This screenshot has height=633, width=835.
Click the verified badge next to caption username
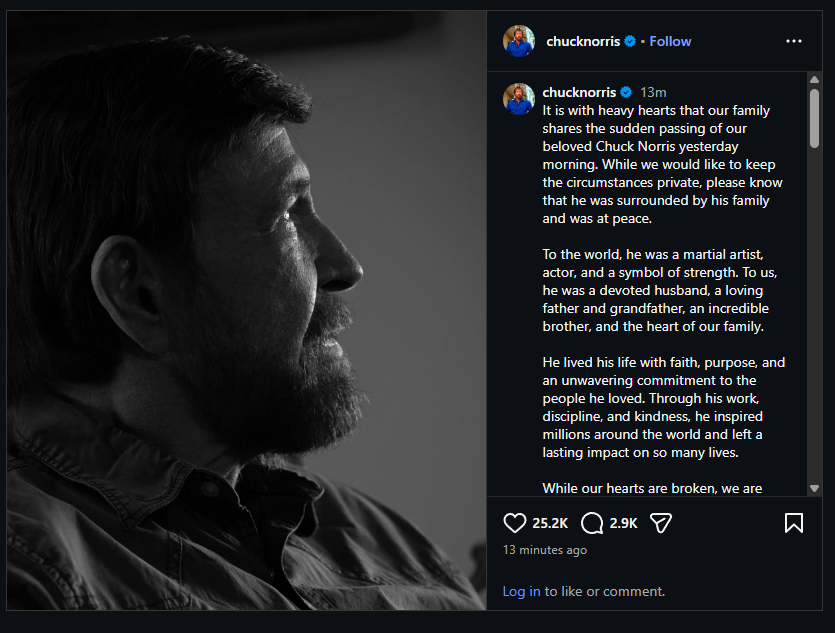(626, 92)
